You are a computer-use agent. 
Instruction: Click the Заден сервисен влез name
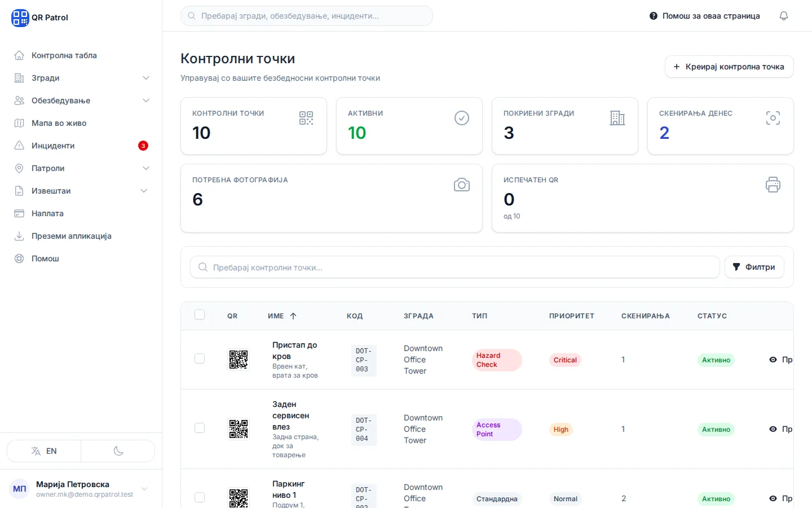click(x=291, y=415)
